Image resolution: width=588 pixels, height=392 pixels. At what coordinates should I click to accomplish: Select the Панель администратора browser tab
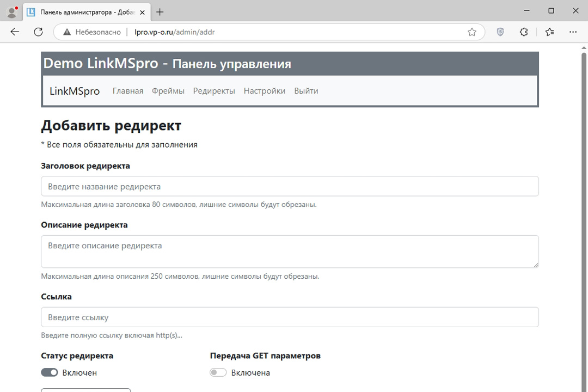(87, 12)
